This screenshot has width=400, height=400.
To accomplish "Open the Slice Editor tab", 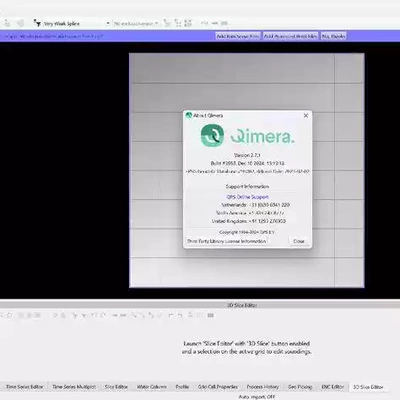I will click(116, 387).
